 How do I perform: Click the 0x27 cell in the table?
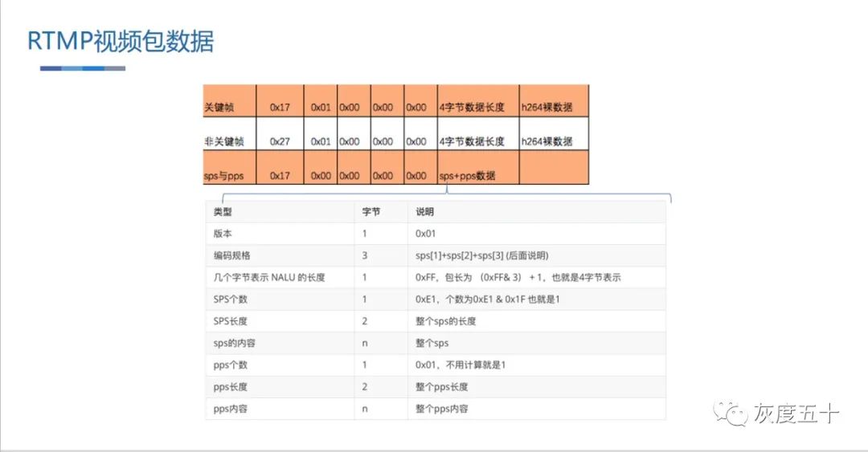(280, 141)
